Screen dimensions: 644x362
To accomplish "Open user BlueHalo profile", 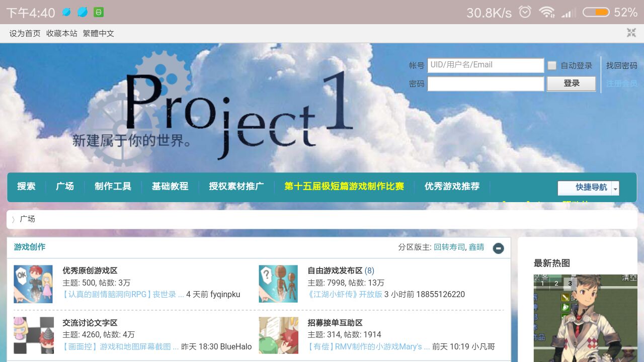I will pos(236,347).
